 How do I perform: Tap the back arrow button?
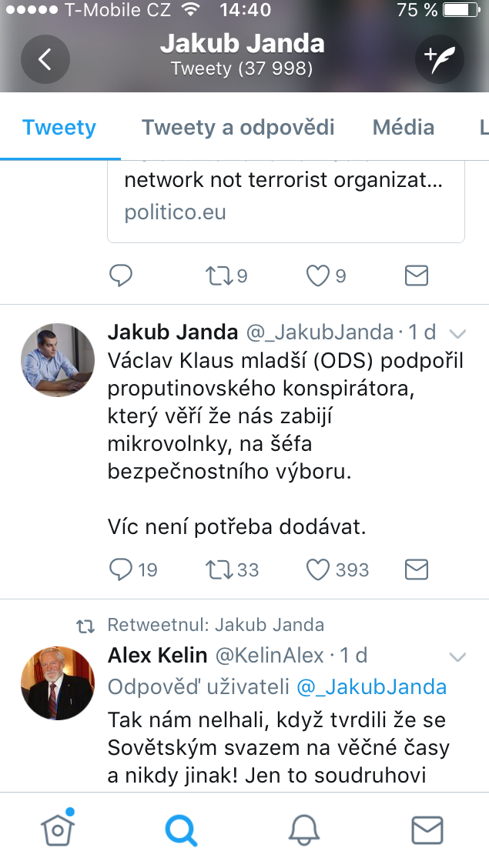(x=45, y=59)
